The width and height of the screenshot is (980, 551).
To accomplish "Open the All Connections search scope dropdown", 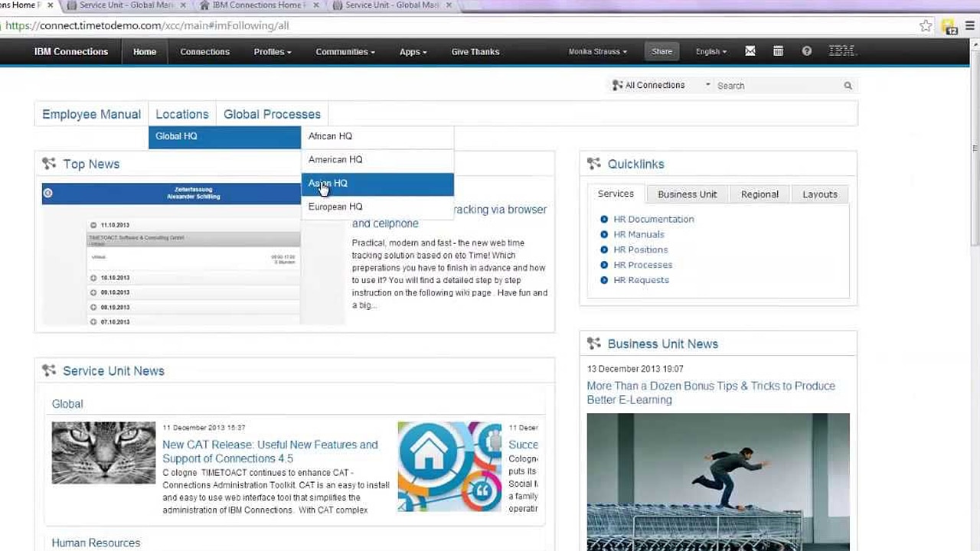I will coord(661,85).
